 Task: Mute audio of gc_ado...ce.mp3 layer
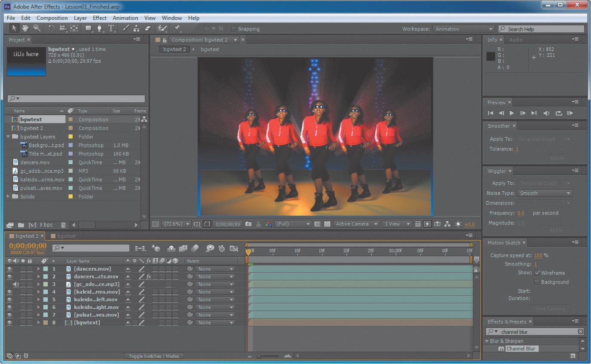pyautogui.click(x=16, y=284)
